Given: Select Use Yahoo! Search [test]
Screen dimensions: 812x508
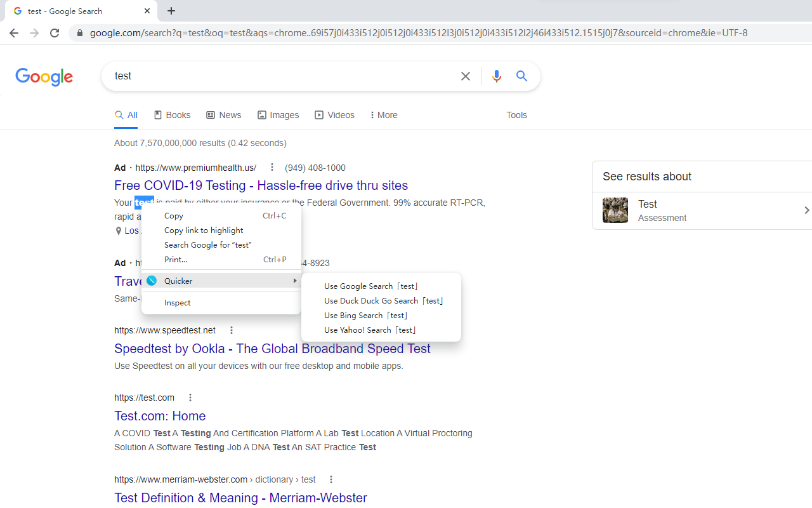Looking at the screenshot, I should [x=381, y=330].
